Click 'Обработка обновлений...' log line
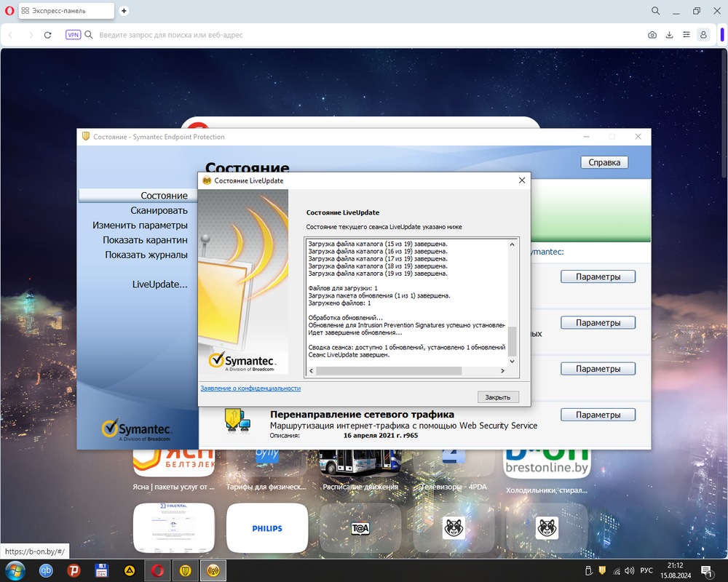The image size is (728, 582). [x=345, y=318]
